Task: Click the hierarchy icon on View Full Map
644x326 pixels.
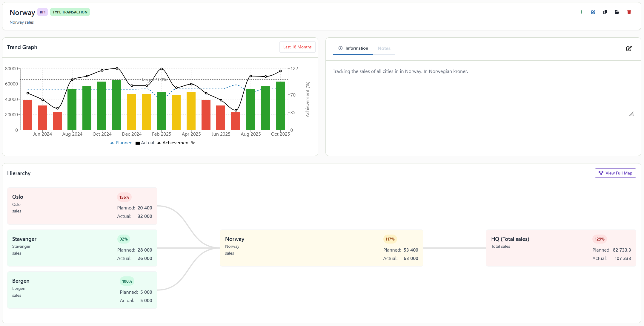Action: pyautogui.click(x=601, y=173)
